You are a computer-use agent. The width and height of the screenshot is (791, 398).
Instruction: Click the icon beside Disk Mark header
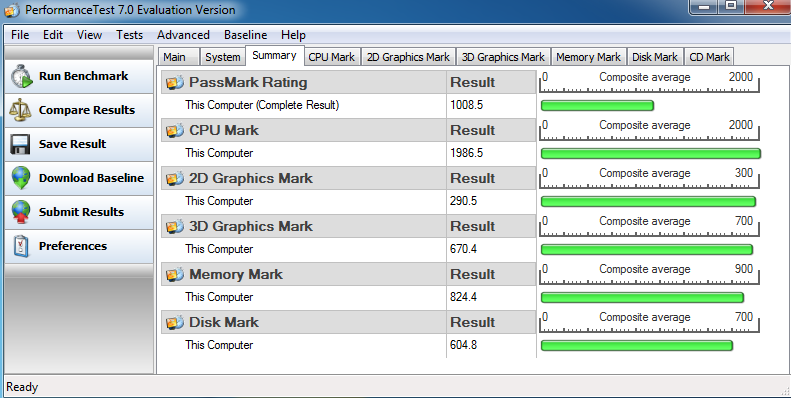tap(175, 322)
